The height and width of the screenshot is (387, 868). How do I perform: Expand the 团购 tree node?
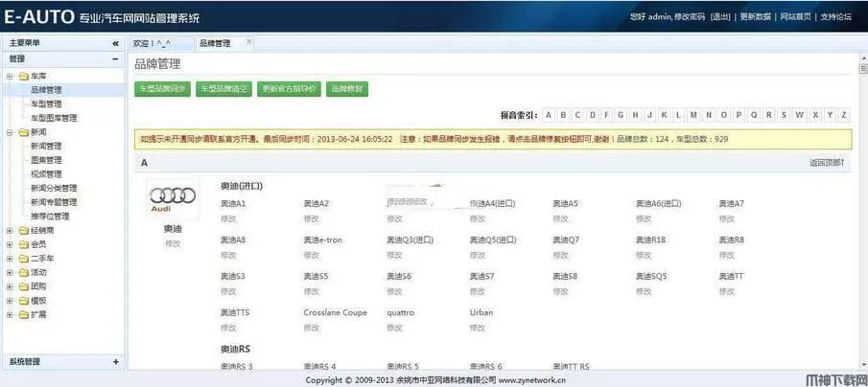pyautogui.click(x=10, y=286)
